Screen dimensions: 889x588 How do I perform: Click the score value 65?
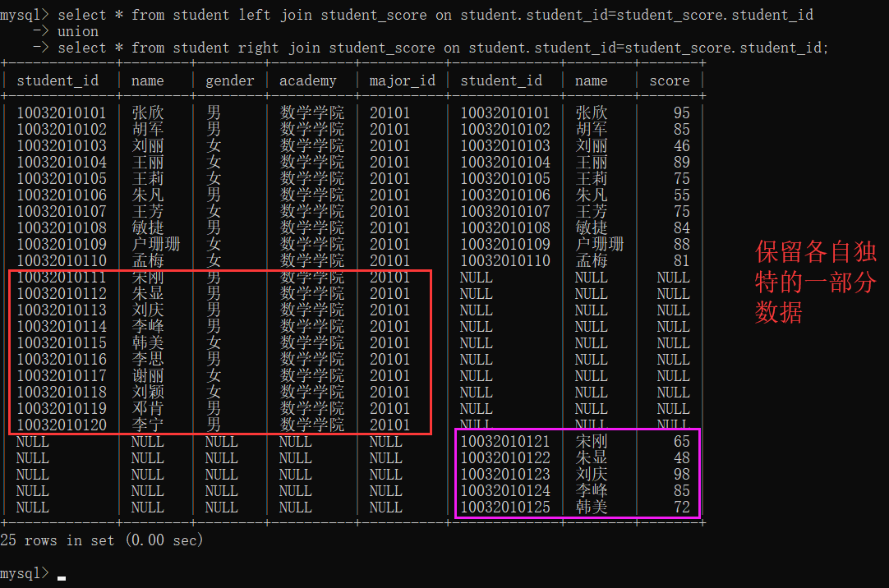[x=681, y=441]
